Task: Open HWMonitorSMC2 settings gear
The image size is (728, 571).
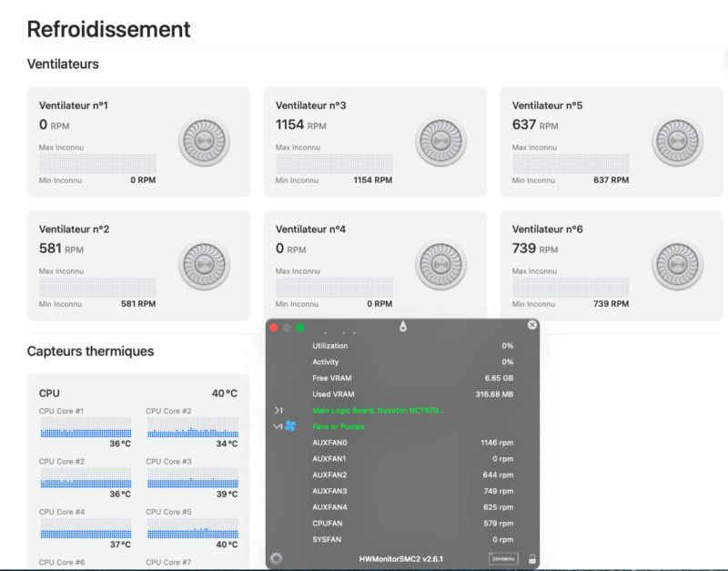Action: point(277,558)
